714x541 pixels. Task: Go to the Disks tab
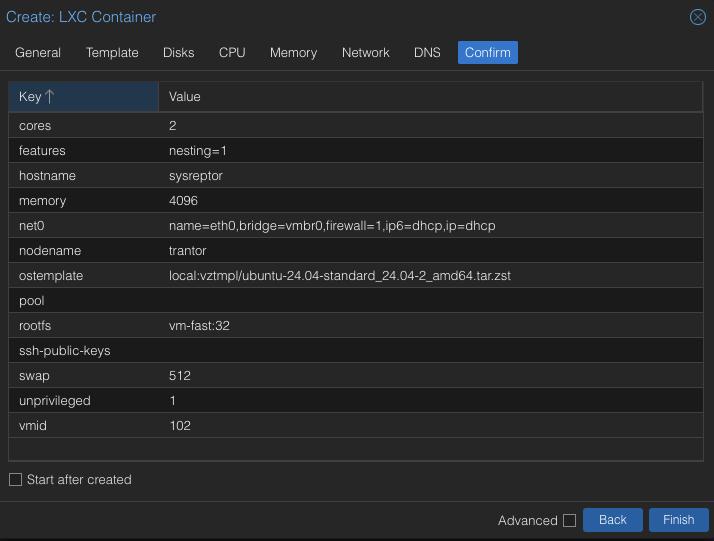[178, 53]
